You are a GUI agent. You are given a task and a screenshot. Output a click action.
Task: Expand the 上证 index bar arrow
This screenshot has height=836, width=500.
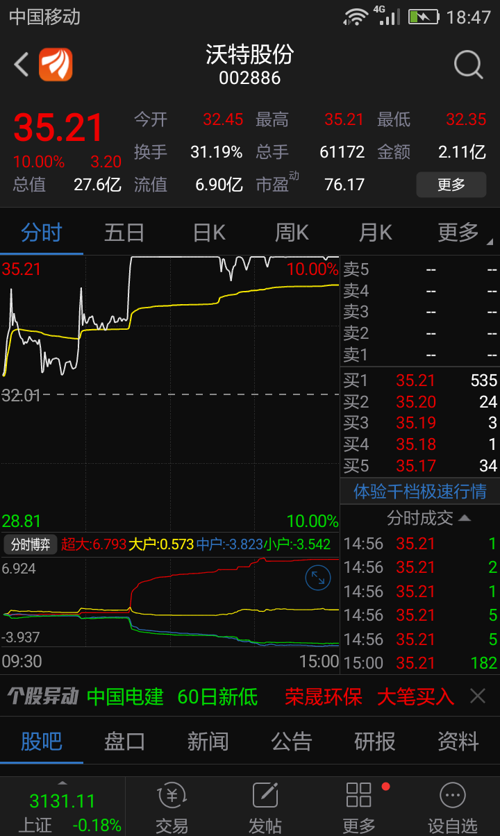[x=62, y=783]
